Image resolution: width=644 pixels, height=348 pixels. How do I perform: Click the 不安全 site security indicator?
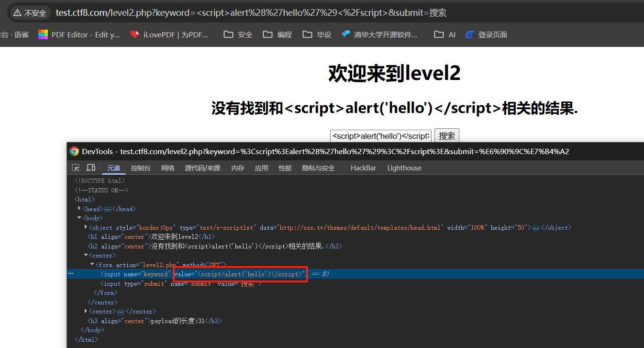[30, 13]
